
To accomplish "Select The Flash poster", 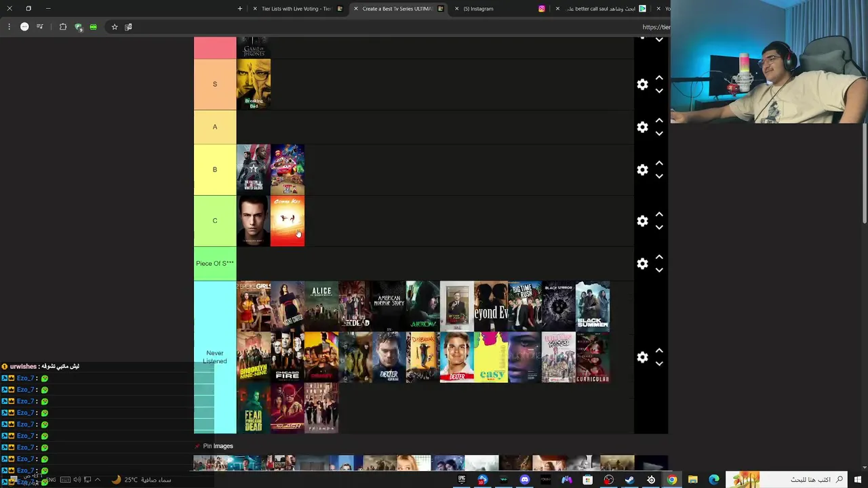I will [x=288, y=408].
